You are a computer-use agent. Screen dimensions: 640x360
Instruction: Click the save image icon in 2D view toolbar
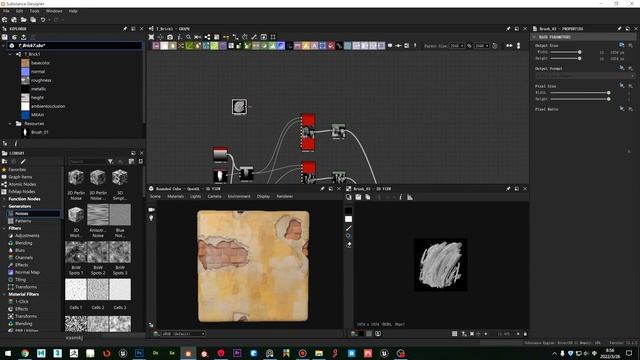(x=358, y=197)
